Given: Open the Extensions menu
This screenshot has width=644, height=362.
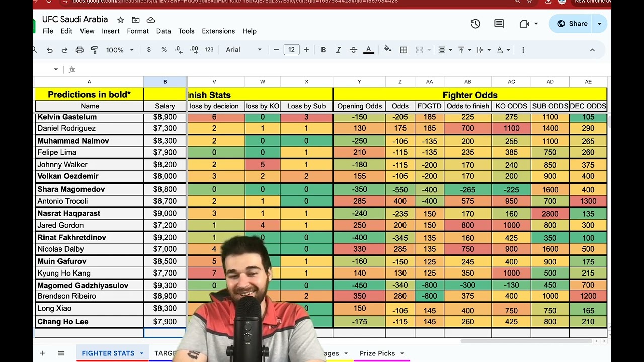Looking at the screenshot, I should pyautogui.click(x=218, y=31).
